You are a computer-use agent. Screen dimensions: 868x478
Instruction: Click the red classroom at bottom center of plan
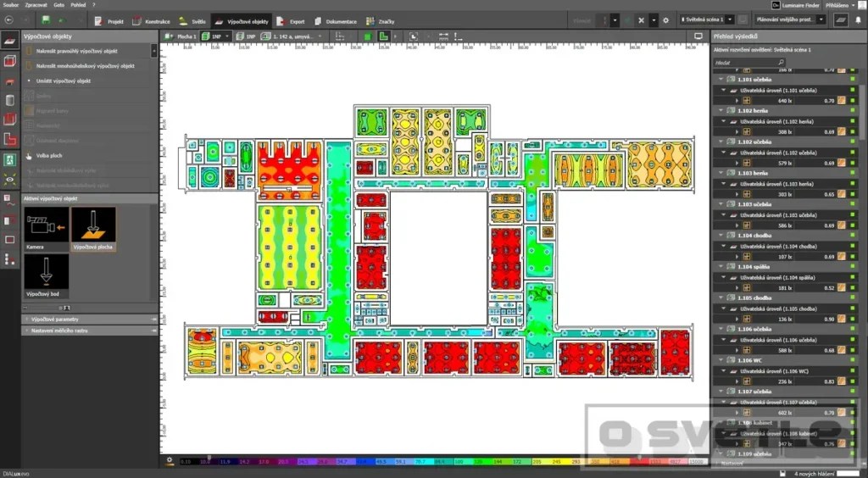click(446, 358)
